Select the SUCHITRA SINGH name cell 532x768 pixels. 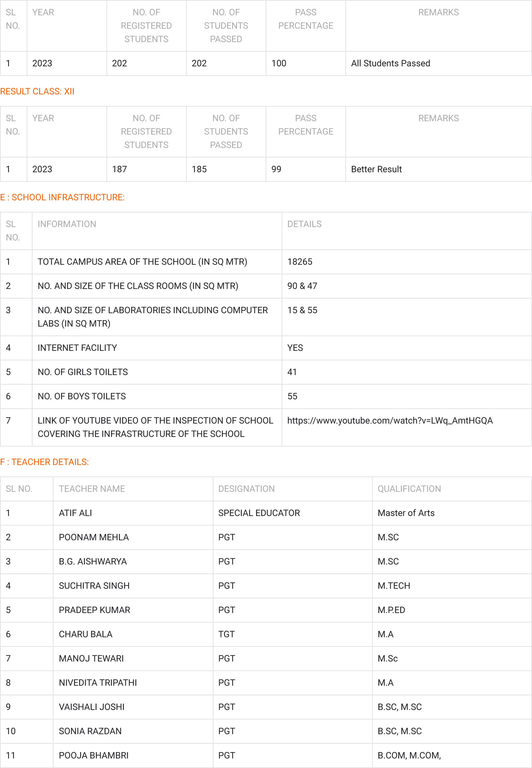click(94, 585)
